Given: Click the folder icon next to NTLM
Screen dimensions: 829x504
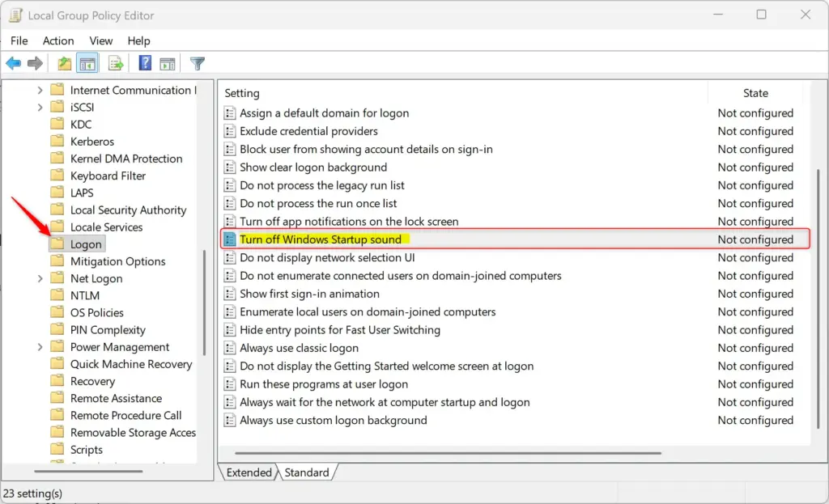Looking at the screenshot, I should click(x=57, y=295).
